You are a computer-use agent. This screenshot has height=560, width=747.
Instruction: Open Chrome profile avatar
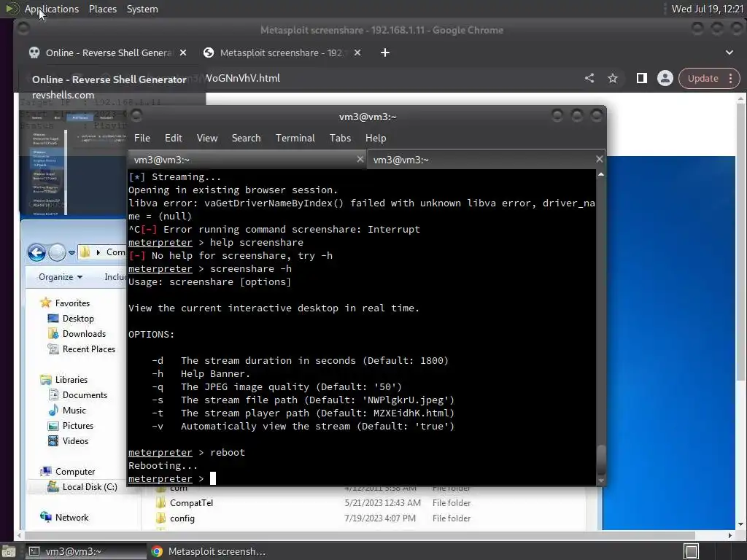(x=665, y=78)
